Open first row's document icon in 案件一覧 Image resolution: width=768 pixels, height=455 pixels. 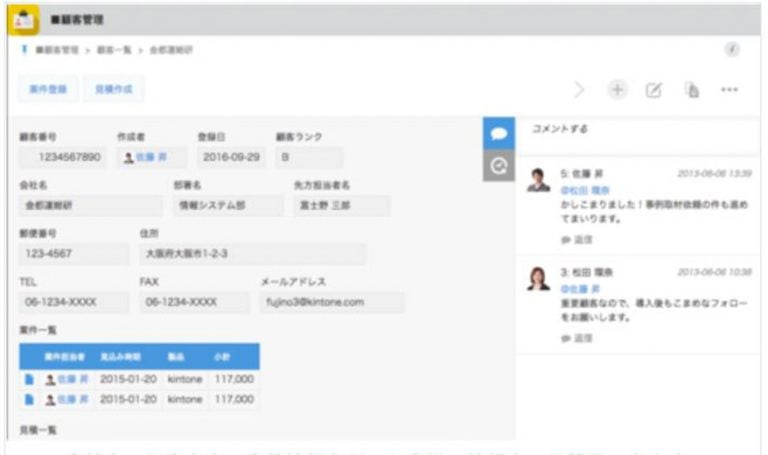tap(27, 379)
